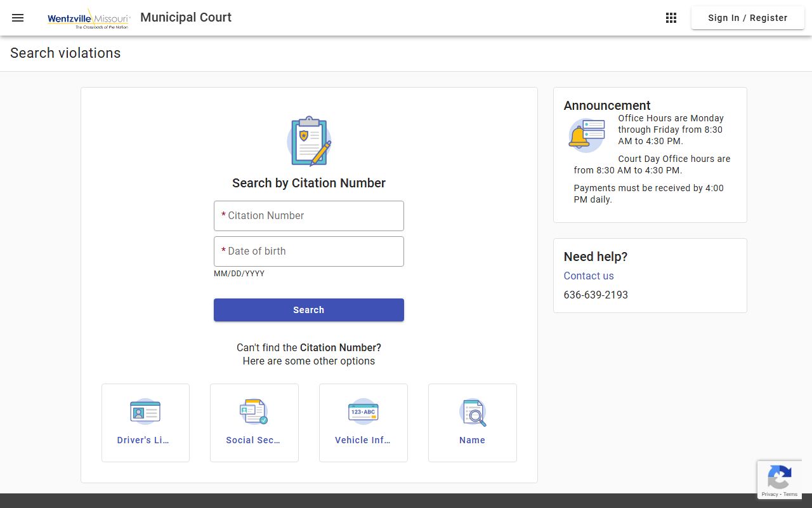This screenshot has width=812, height=508.
Task: Click the social security documents icon
Action: click(254, 412)
